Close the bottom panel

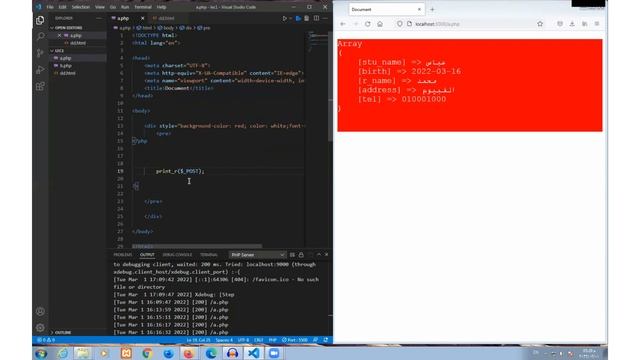(327, 255)
